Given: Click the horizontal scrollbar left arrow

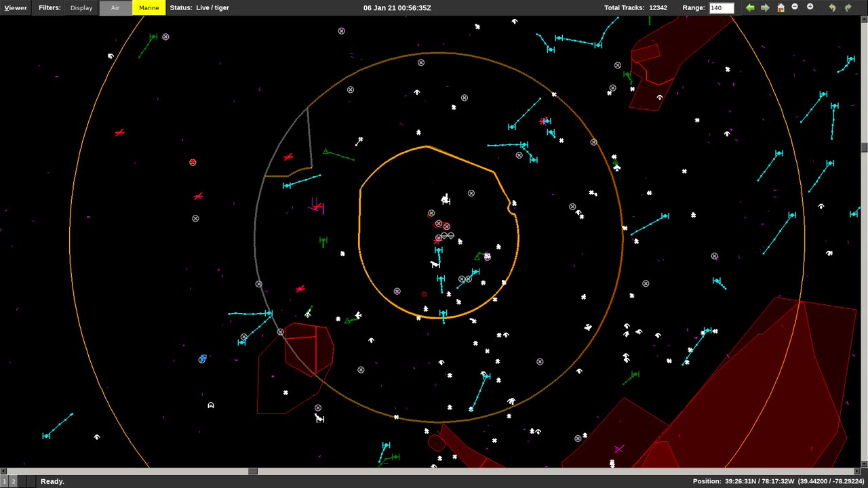Looking at the screenshot, I should coord(3,471).
